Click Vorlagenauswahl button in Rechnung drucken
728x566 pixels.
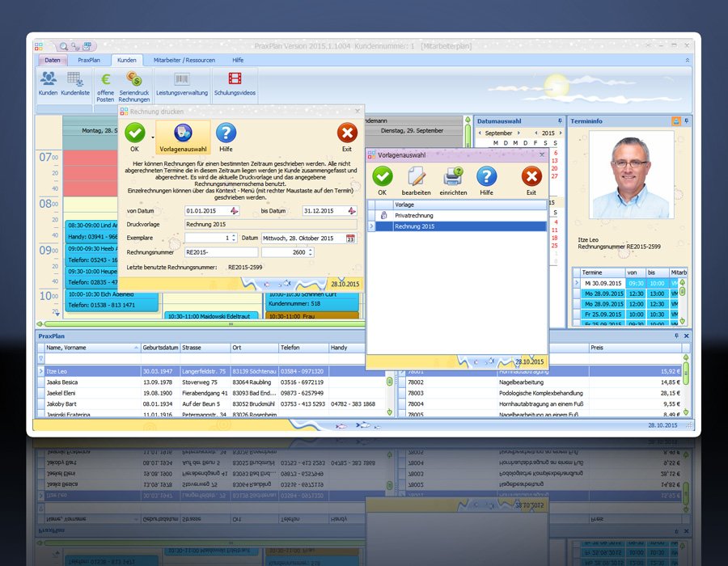click(x=183, y=137)
